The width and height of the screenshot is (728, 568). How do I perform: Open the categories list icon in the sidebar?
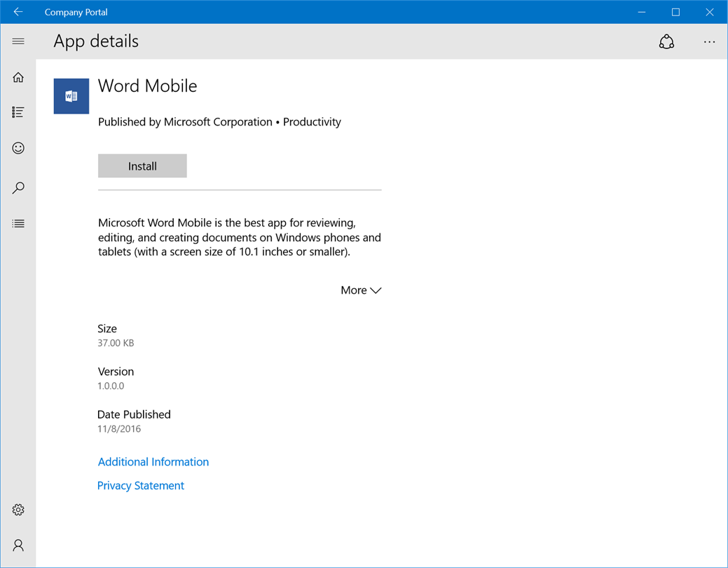coord(18,224)
